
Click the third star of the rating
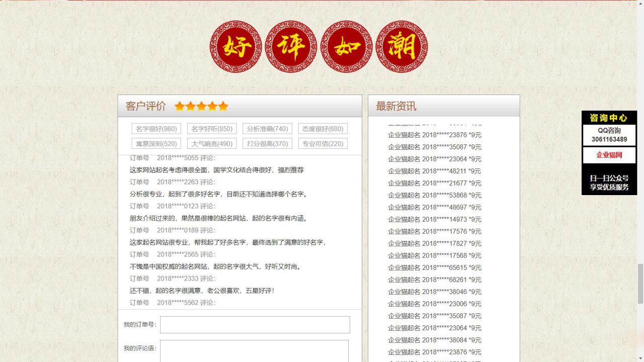201,106
